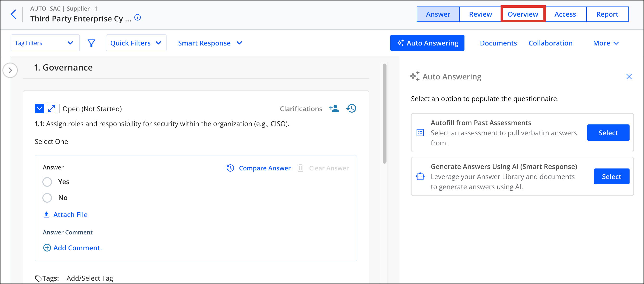
Task: Click the questionnaire vertical scrollbar
Action: 385,114
